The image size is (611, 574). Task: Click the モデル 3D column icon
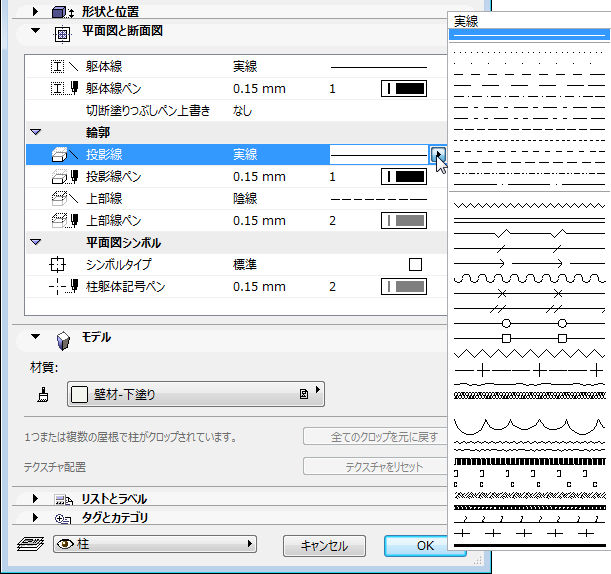63,341
